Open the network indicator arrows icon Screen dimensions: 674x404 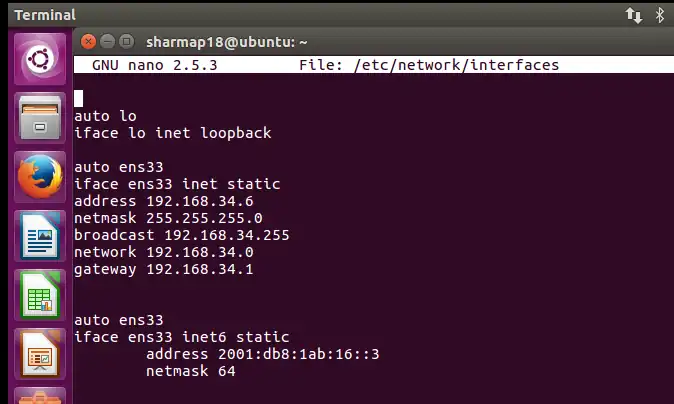pyautogui.click(x=634, y=14)
